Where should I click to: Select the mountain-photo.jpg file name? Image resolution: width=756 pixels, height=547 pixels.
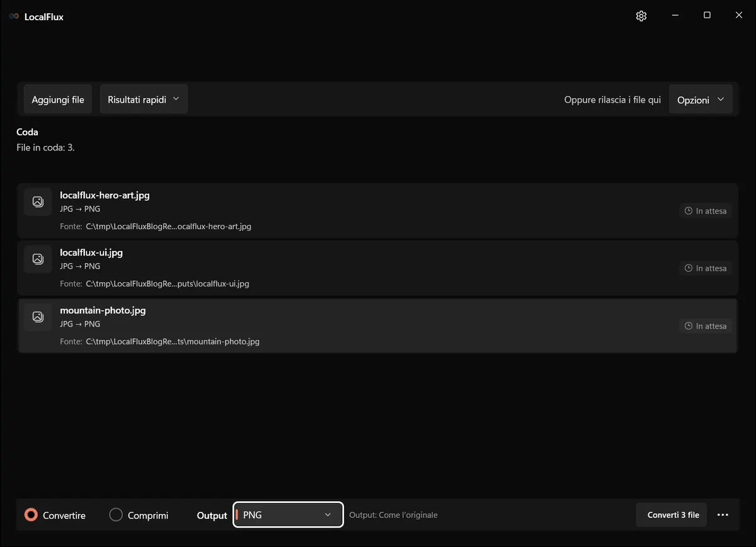tap(103, 310)
